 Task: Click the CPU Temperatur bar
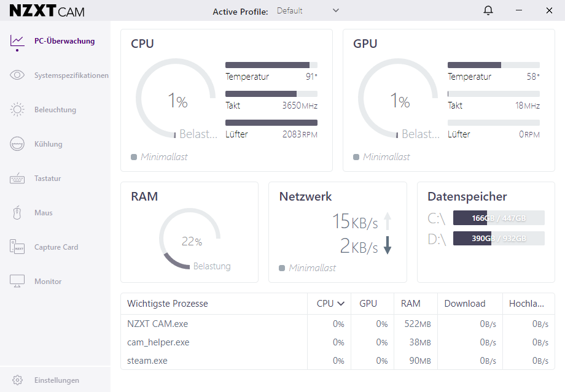click(271, 65)
